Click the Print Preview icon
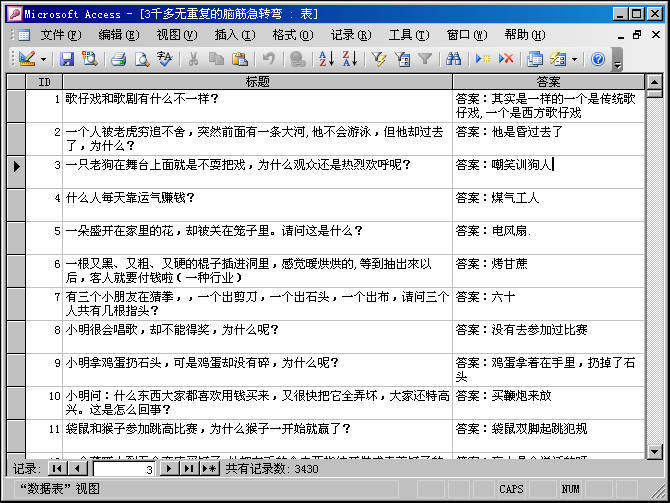The height and width of the screenshot is (503, 670). [x=141, y=59]
